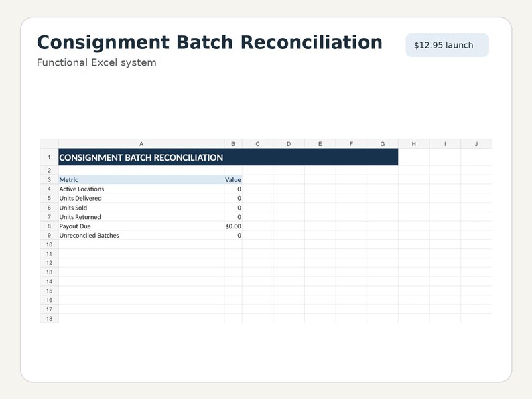Select the Active Locations value of 0
This screenshot has width=532, height=399.
233,189
